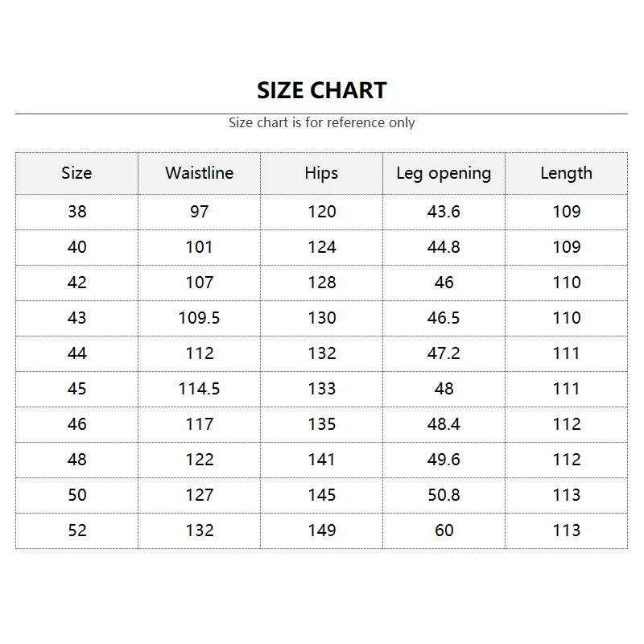This screenshot has height=644, width=644.
Task: Click hips value 149
Action: coord(321,530)
